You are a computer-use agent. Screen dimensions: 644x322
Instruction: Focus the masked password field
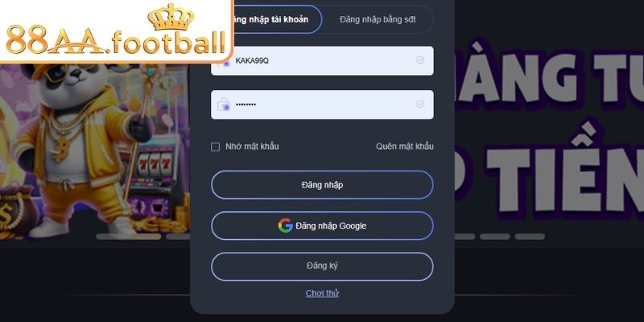(x=322, y=105)
